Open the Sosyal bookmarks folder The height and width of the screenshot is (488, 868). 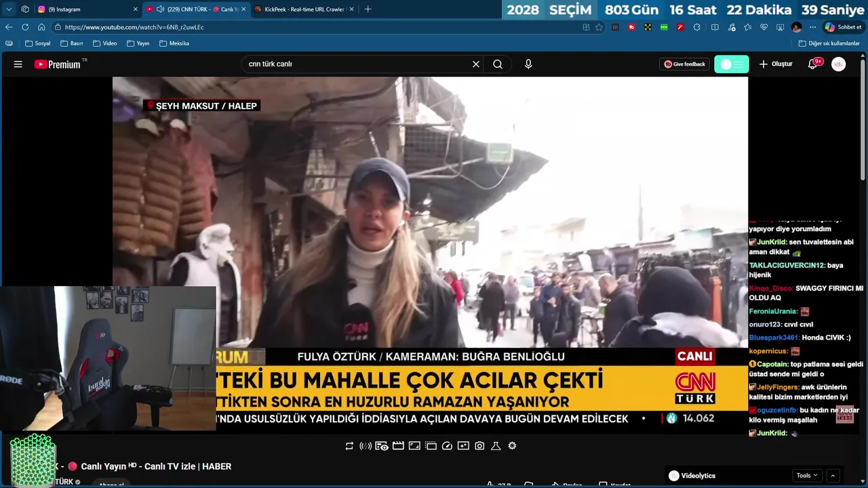click(37, 43)
